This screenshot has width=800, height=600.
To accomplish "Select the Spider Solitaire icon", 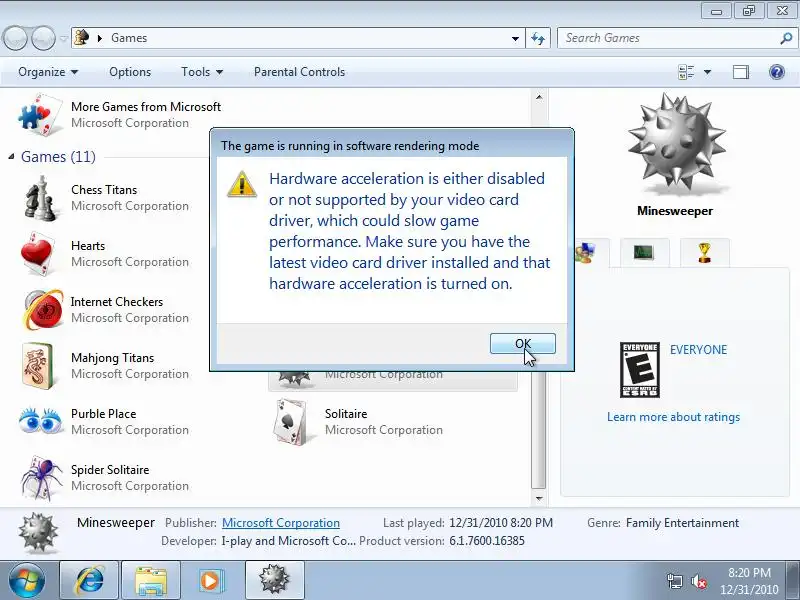I will (41, 478).
